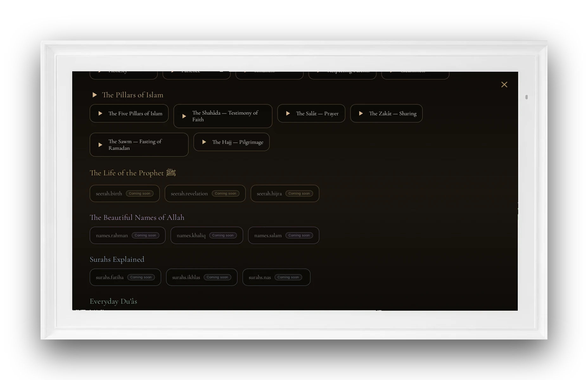The width and height of the screenshot is (588, 380).
Task: Select the seerah.revelation card
Action: [x=205, y=193]
